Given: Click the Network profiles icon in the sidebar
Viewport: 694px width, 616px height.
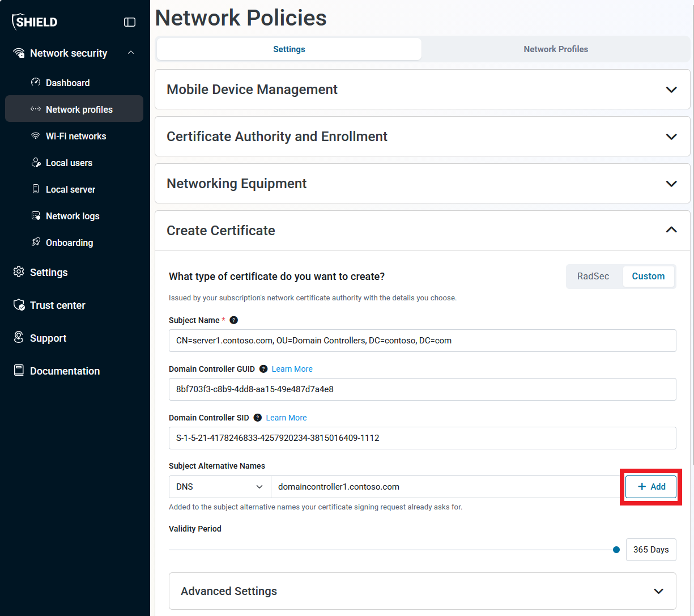Looking at the screenshot, I should [x=36, y=109].
